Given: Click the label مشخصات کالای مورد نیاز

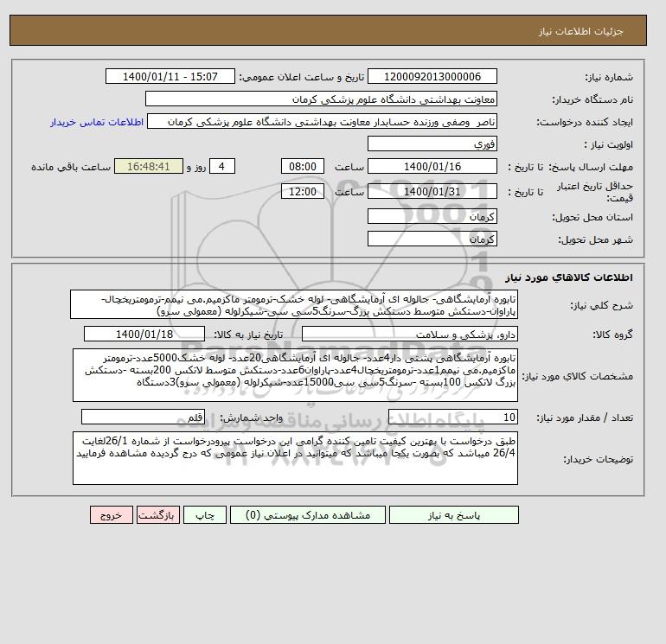Looking at the screenshot, I should [x=578, y=376].
